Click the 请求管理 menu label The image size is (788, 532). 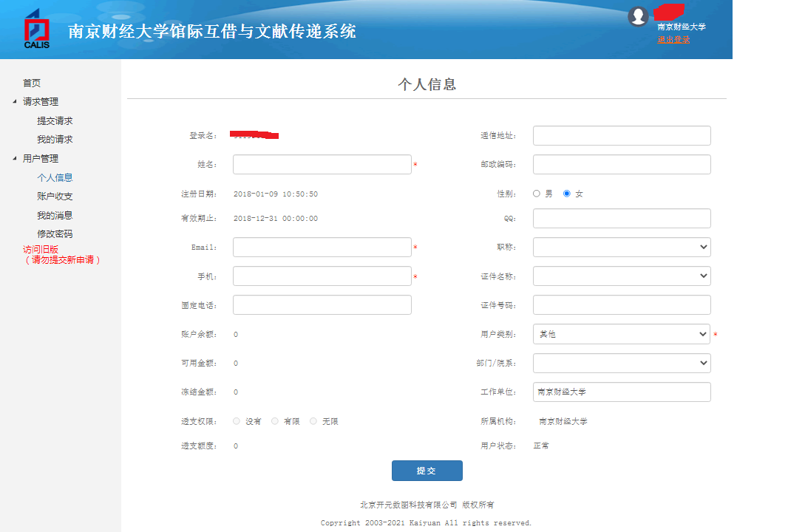41,101
